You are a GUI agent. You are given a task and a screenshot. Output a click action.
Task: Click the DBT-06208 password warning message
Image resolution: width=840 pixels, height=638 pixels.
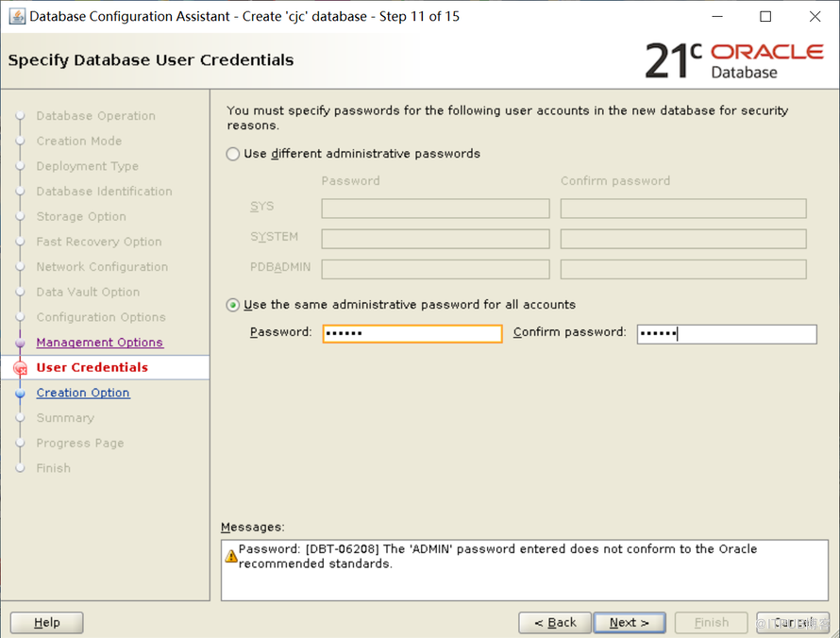497,556
